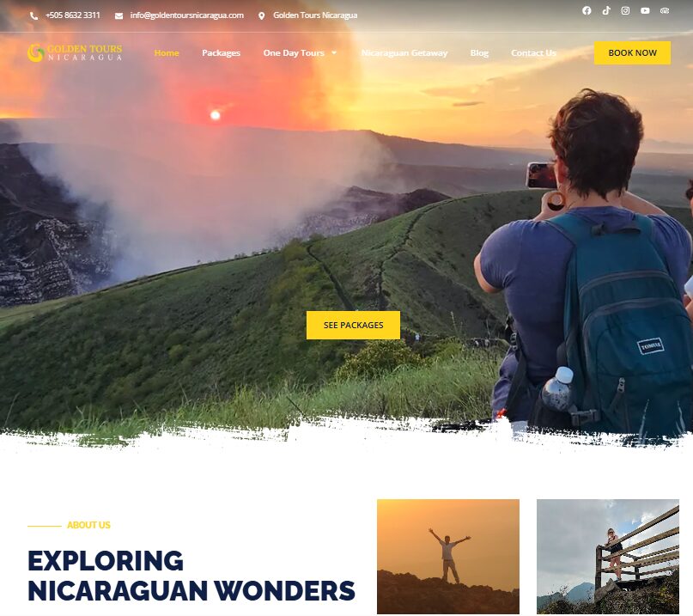The image size is (693, 616).
Task: Click the envelope email icon
Action: [119, 16]
